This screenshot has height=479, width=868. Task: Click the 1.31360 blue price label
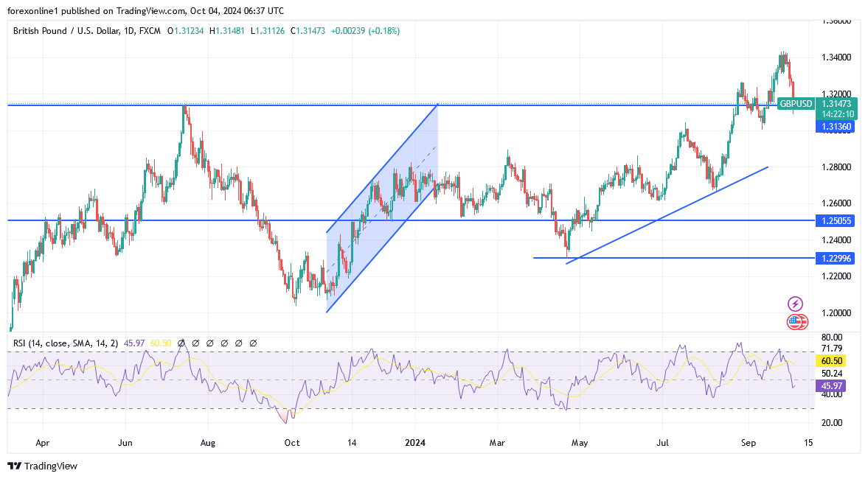tap(836, 127)
